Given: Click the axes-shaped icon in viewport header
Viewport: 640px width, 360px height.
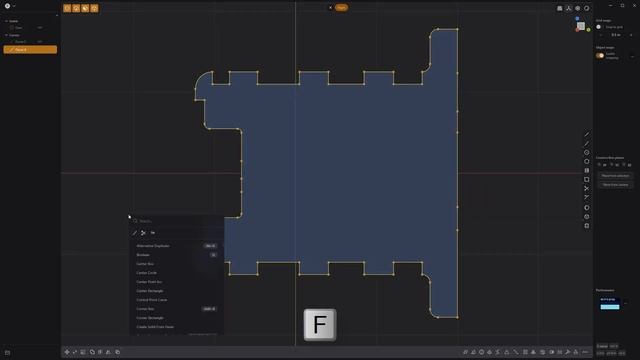Looking at the screenshot, I should tap(569, 8).
